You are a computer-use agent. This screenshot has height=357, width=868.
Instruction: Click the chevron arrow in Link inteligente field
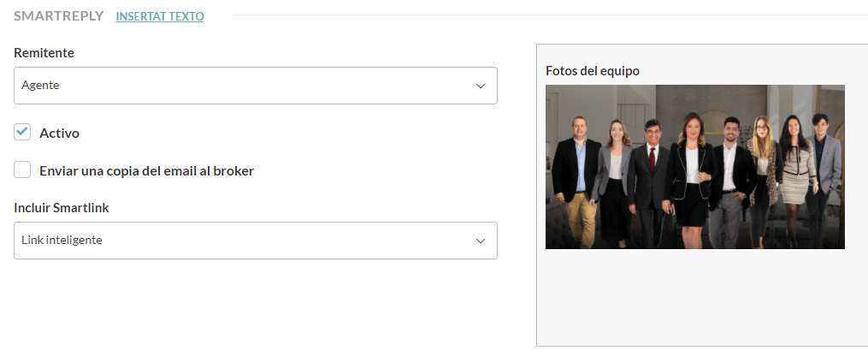(481, 241)
